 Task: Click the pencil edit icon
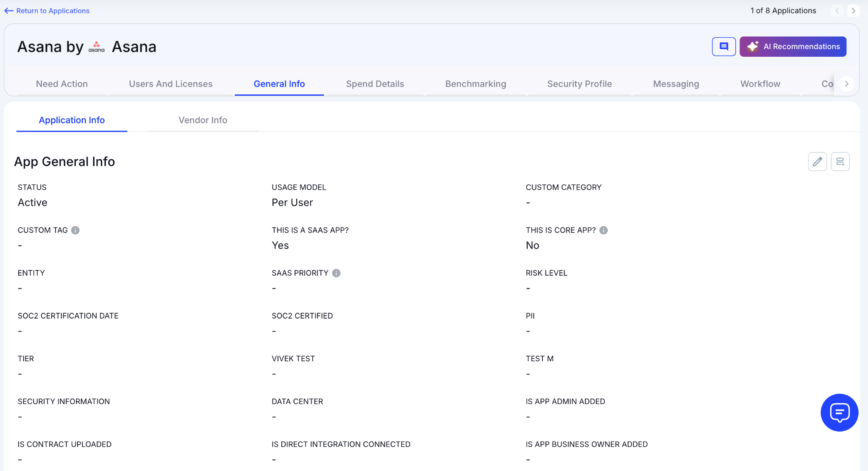[817, 161]
